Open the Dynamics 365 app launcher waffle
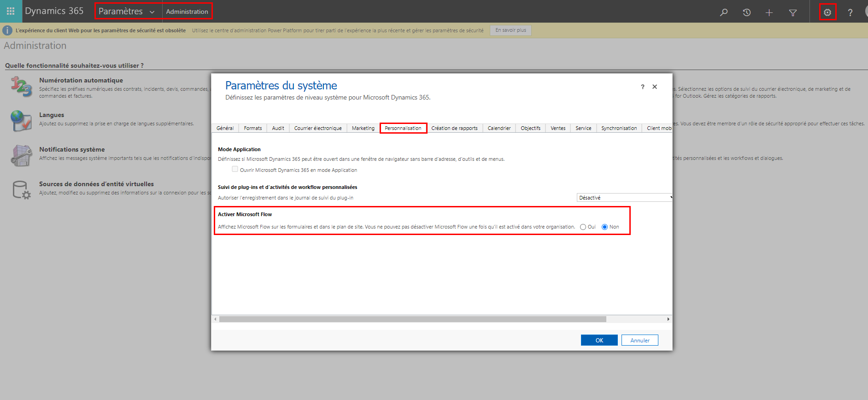The image size is (868, 400). click(11, 11)
